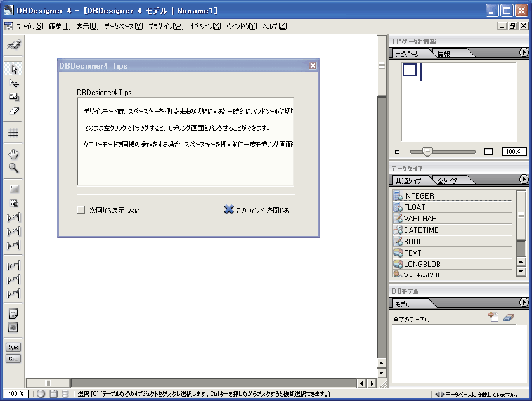Viewport: 532px width, 401px height.
Task: Click the Sync database button
Action: click(13, 347)
